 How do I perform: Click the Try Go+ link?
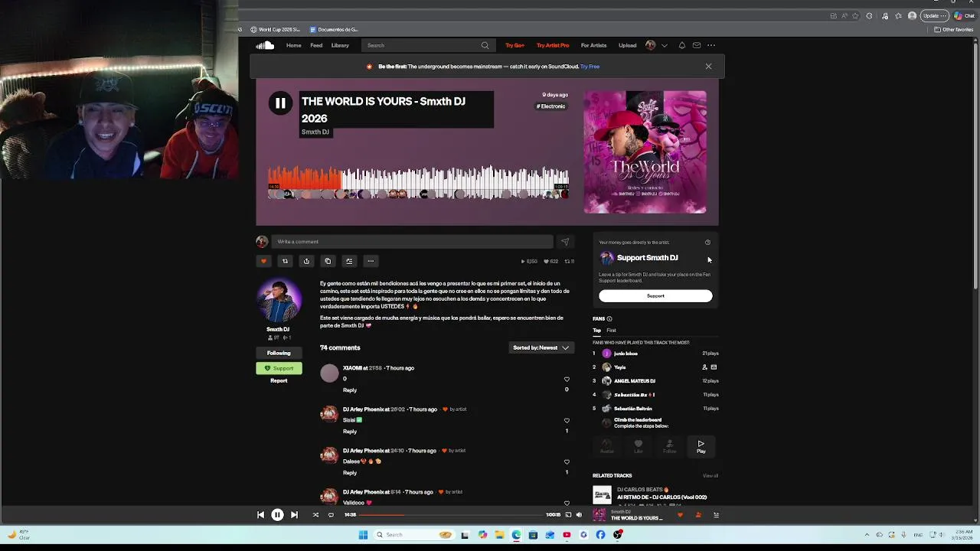coord(514,45)
